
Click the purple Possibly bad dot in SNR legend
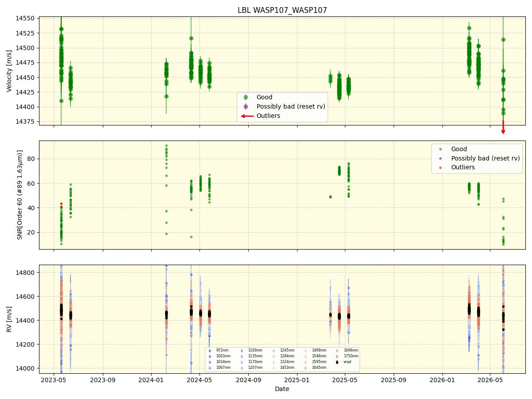coord(440,158)
